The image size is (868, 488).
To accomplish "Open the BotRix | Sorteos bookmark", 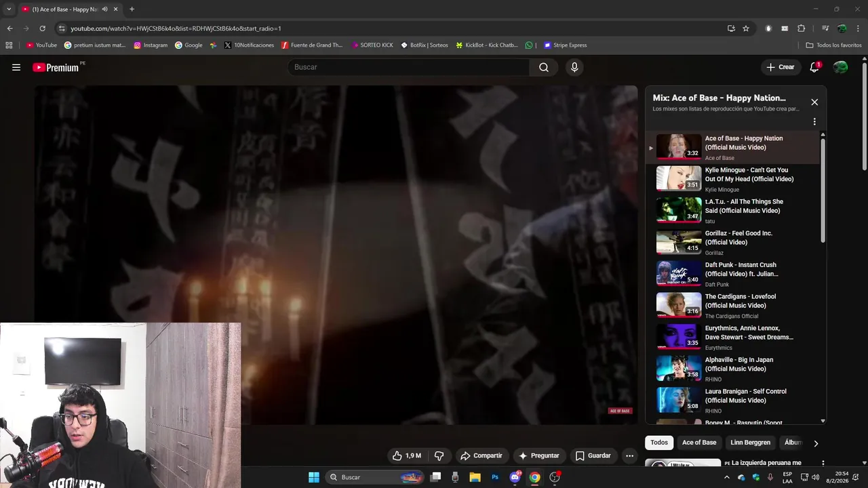I will pyautogui.click(x=425, y=45).
